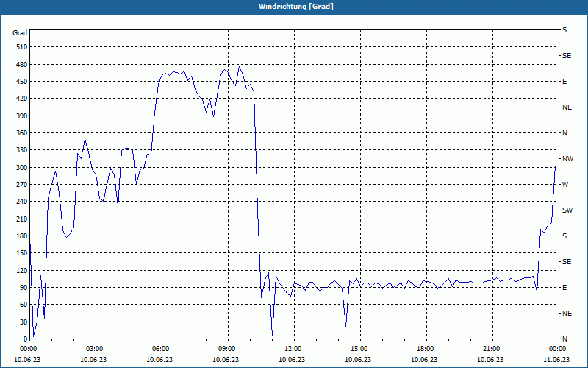The height and width of the screenshot is (368, 588).
Task: Select the 18:00 time label
Action: click(426, 349)
